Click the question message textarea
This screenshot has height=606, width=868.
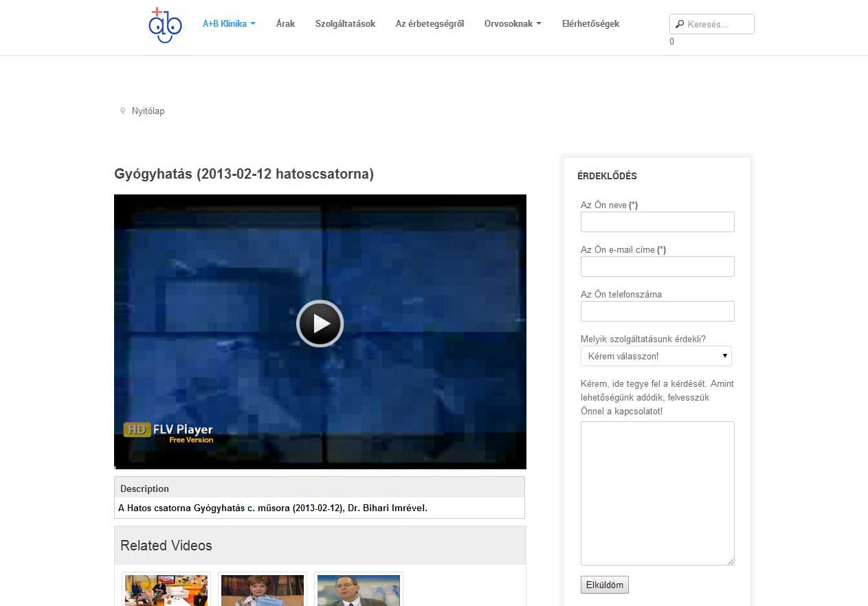[657, 493]
